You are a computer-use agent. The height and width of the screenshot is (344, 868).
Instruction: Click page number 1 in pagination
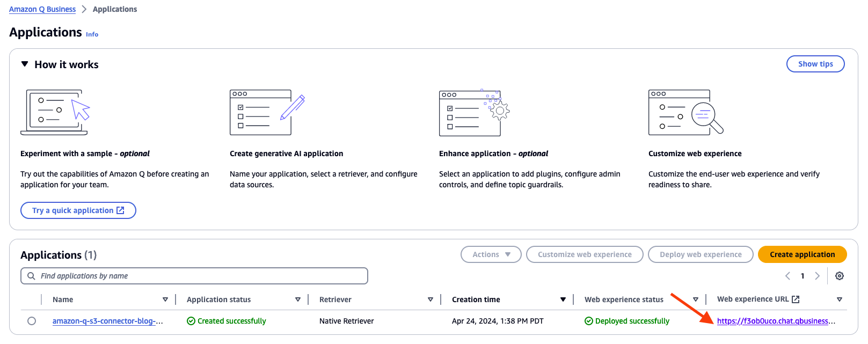pos(803,276)
